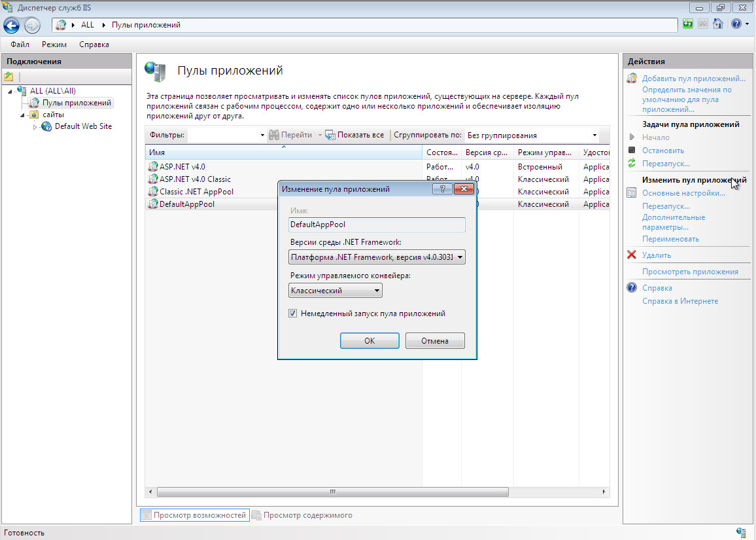Click the connections toolbar new connection icon
Viewport: 756px width, 540px height.
tap(9, 76)
